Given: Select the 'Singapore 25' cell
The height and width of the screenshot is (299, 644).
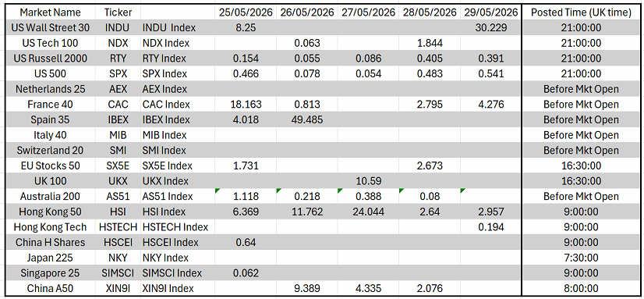Looking at the screenshot, I should (x=51, y=273).
